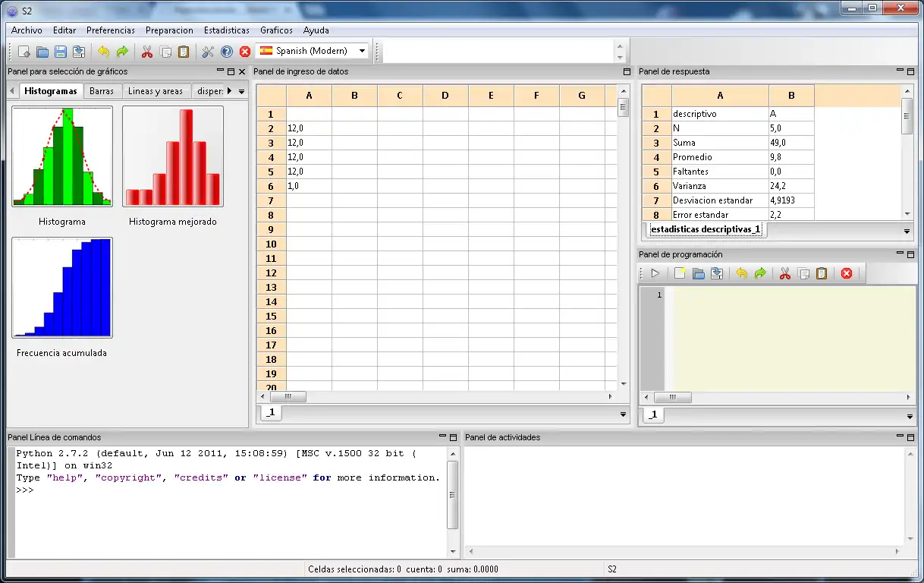Minimize the Panel de respuesta
This screenshot has width=924, height=583.
[900, 71]
